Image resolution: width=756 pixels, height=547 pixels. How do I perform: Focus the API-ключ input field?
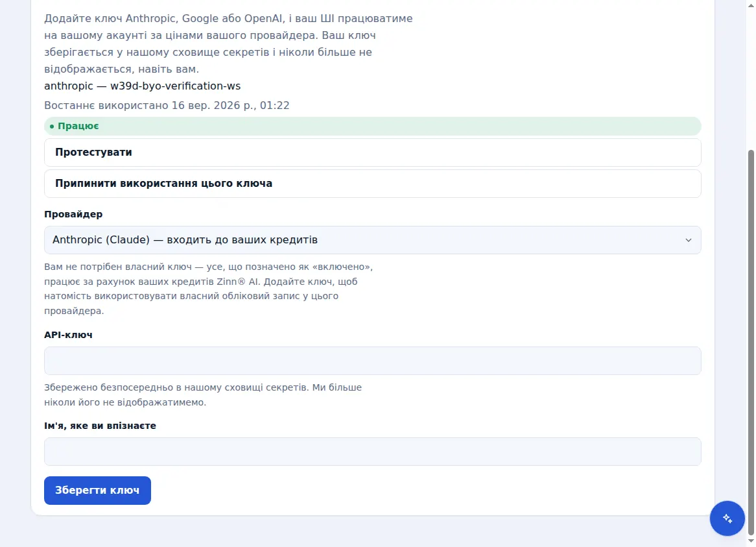point(372,361)
